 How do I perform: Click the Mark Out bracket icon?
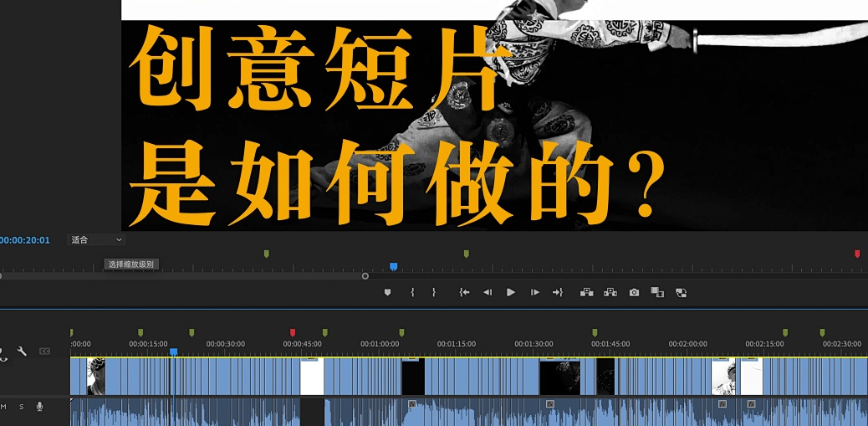(x=434, y=292)
